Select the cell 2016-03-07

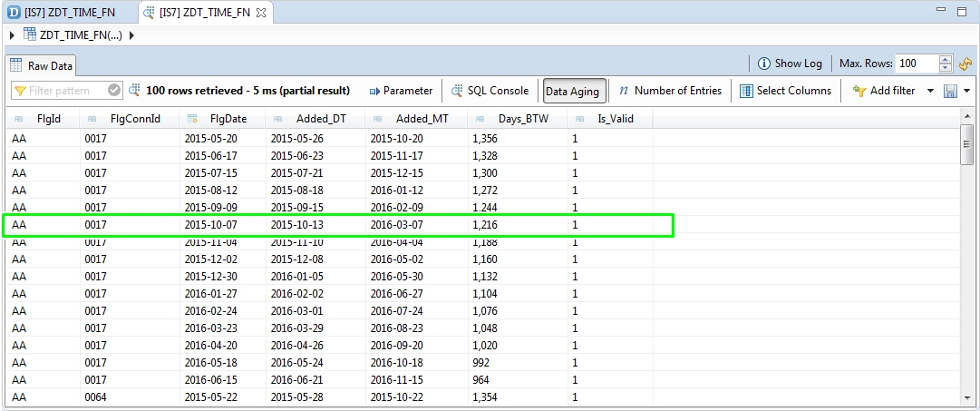tap(397, 224)
